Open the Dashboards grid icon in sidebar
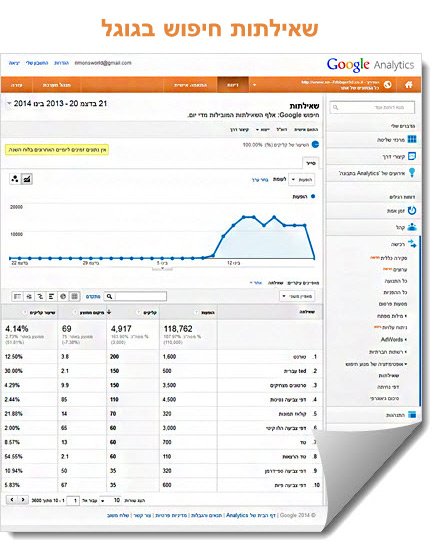Image resolution: width=435 pixels, height=550 pixels. coord(412,140)
